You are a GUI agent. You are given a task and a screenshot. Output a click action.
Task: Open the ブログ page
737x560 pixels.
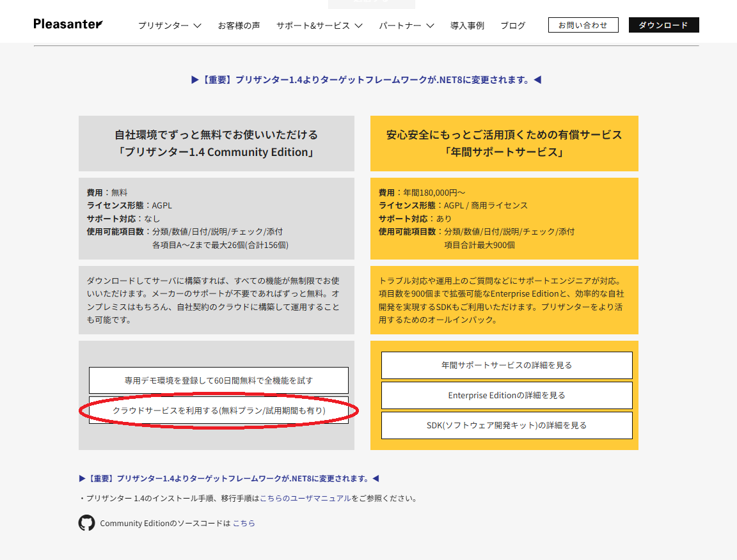[513, 26]
